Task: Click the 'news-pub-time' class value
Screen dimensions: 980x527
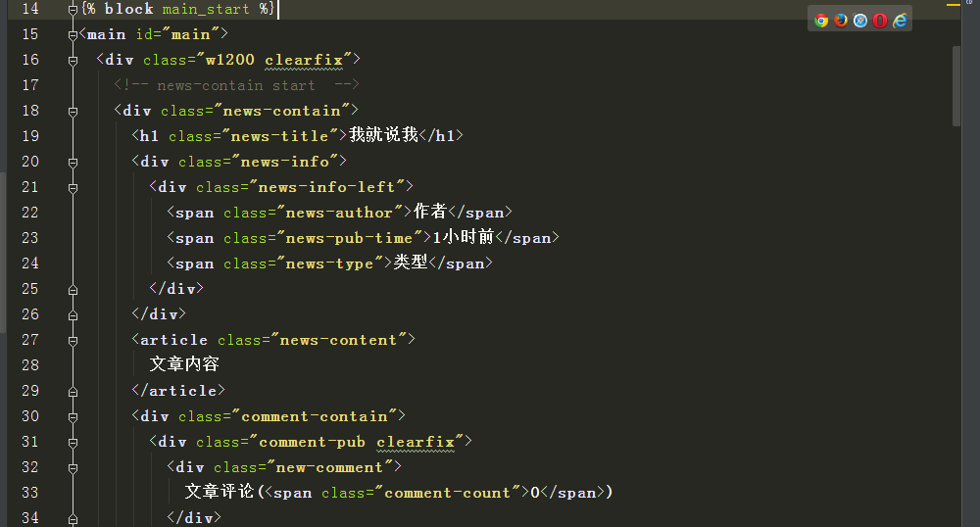Action: (x=350, y=239)
